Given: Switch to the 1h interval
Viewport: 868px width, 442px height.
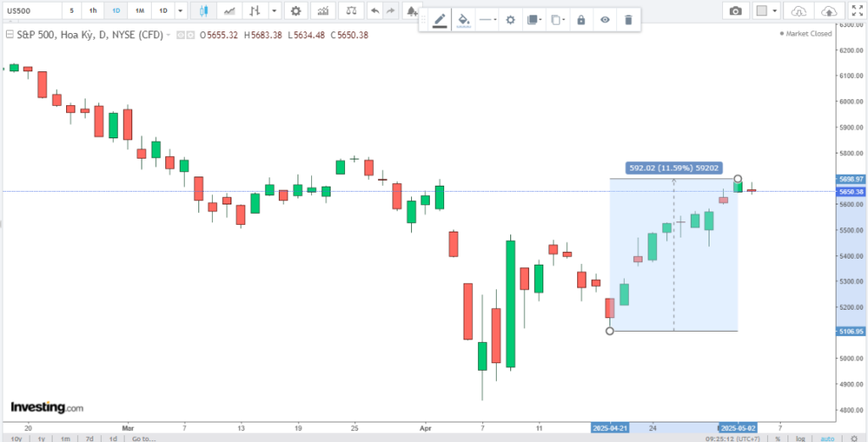Looking at the screenshot, I should pyautogui.click(x=93, y=11).
